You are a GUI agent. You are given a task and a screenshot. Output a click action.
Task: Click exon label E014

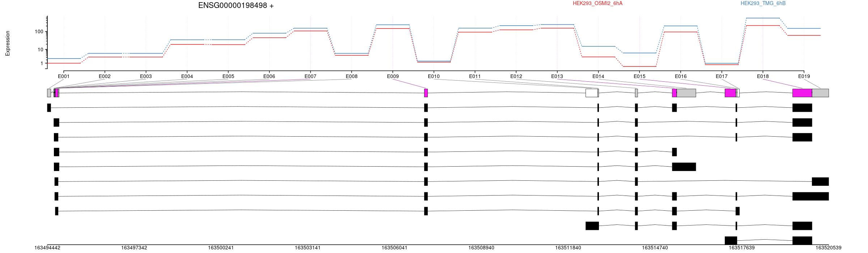pos(598,76)
